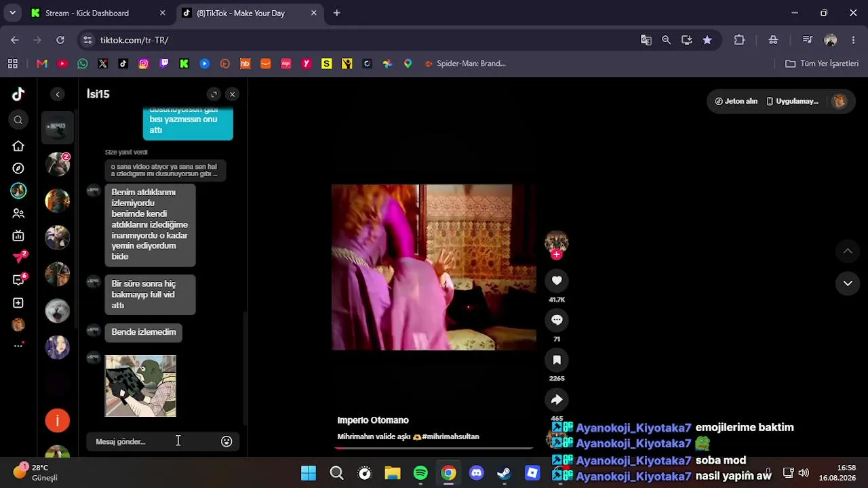Open the WhatsApp bookmark
The image size is (868, 488).
(83, 64)
